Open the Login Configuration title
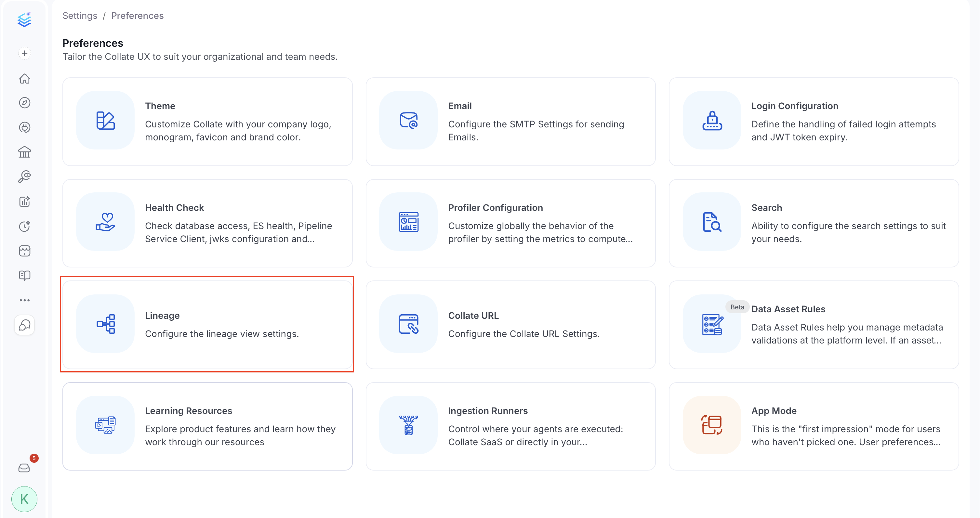The image size is (980, 518). 795,106
